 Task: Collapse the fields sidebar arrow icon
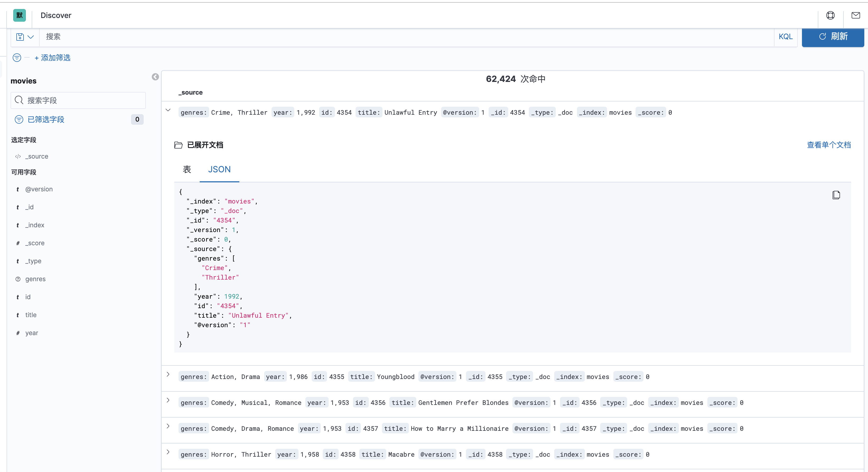click(155, 77)
